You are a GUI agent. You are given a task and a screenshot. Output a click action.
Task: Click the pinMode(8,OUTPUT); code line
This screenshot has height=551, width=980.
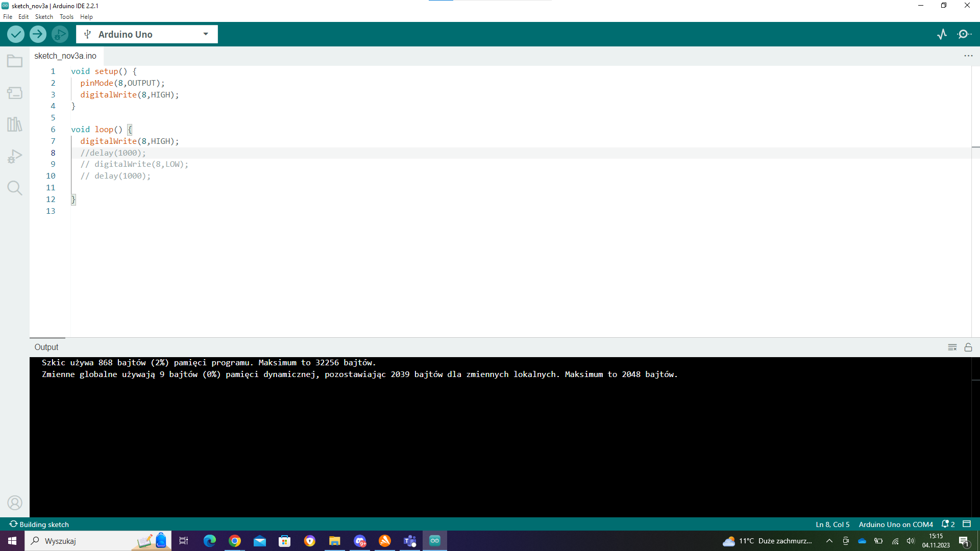click(122, 83)
